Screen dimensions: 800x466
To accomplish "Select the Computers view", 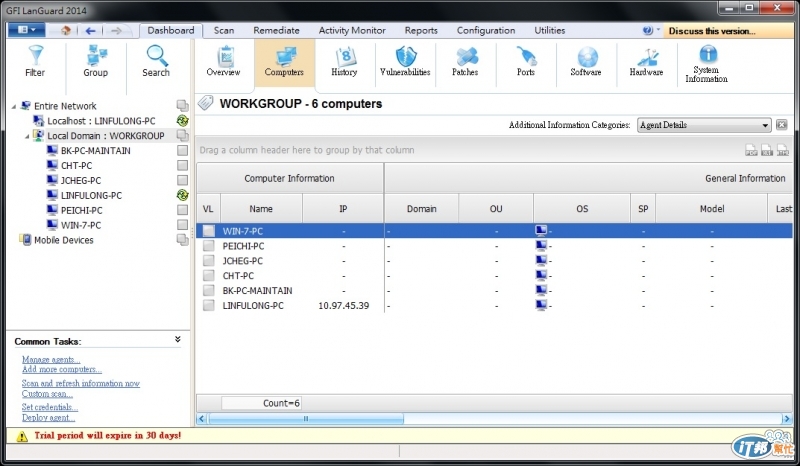I will tap(284, 62).
